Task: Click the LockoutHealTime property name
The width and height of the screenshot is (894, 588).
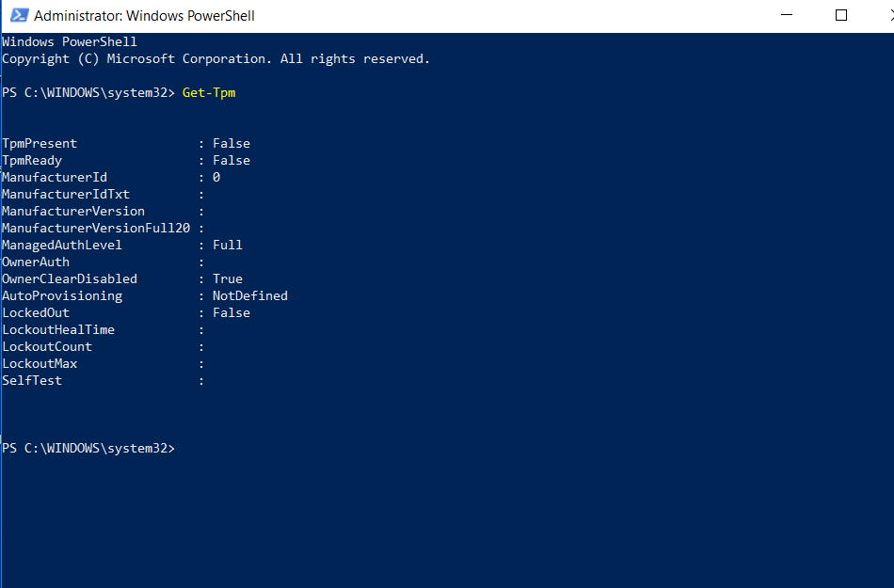Action: coord(58,330)
